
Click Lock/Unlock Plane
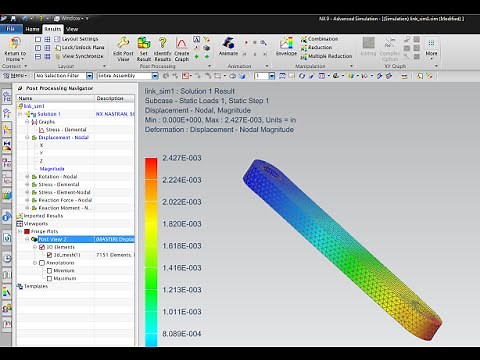point(79,47)
